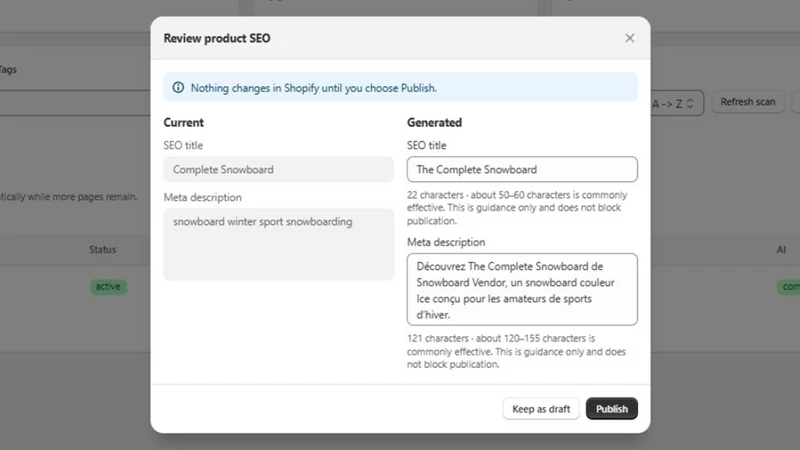Click the Refresh scan button
Image resolution: width=800 pixels, height=450 pixels.
click(747, 102)
